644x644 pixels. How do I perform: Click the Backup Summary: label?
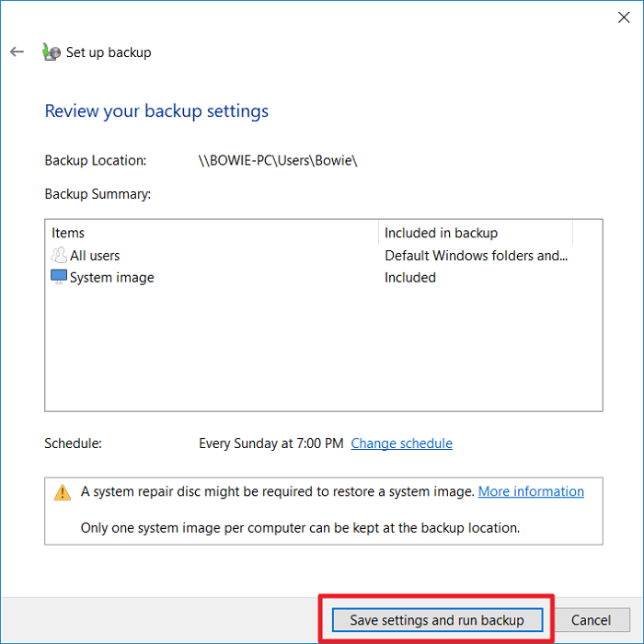(98, 194)
